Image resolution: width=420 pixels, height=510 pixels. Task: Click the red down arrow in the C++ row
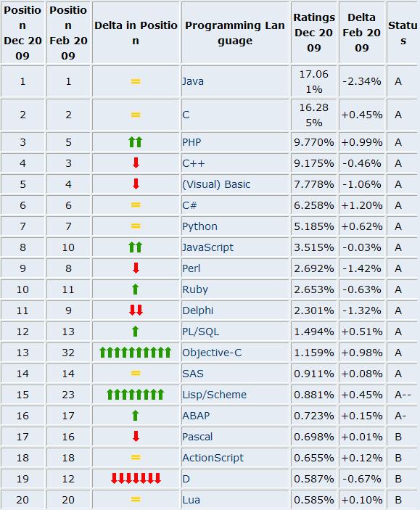136,163
